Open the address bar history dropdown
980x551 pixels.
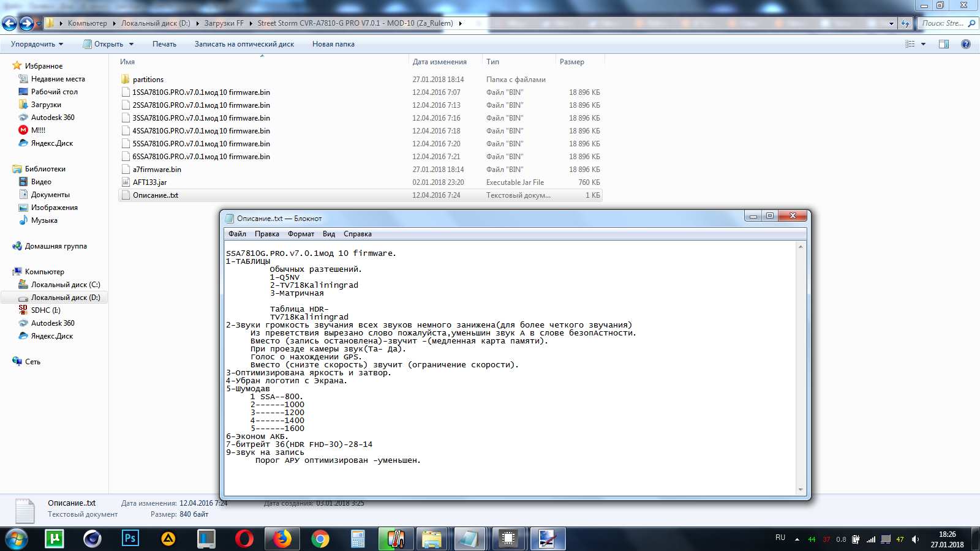pos(891,23)
